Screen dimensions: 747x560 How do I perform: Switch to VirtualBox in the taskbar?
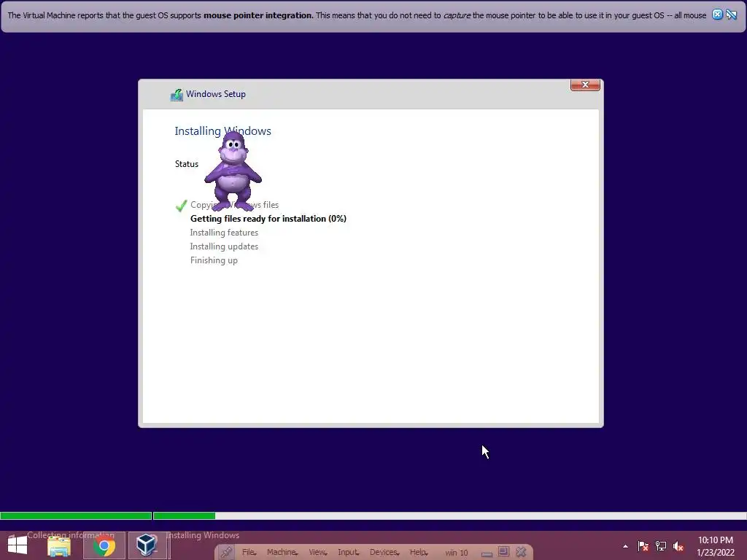147,545
